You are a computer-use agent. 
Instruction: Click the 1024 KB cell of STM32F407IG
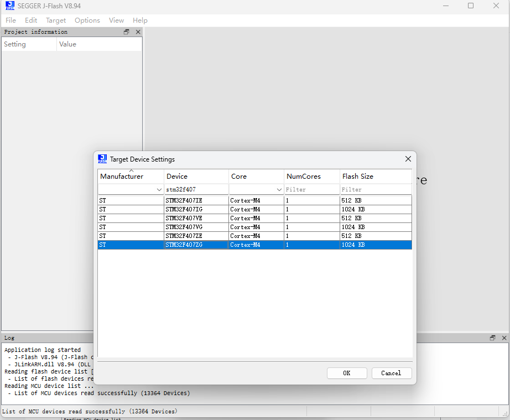click(376, 209)
